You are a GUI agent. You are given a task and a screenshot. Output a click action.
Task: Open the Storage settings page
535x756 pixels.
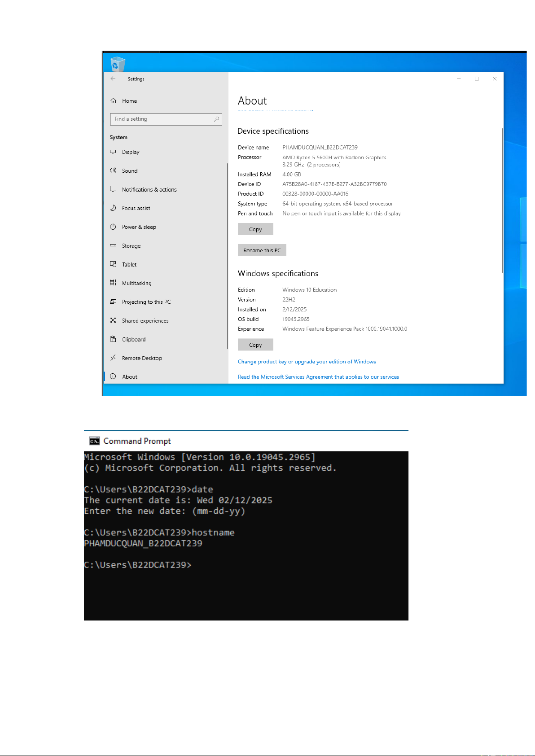tap(131, 246)
